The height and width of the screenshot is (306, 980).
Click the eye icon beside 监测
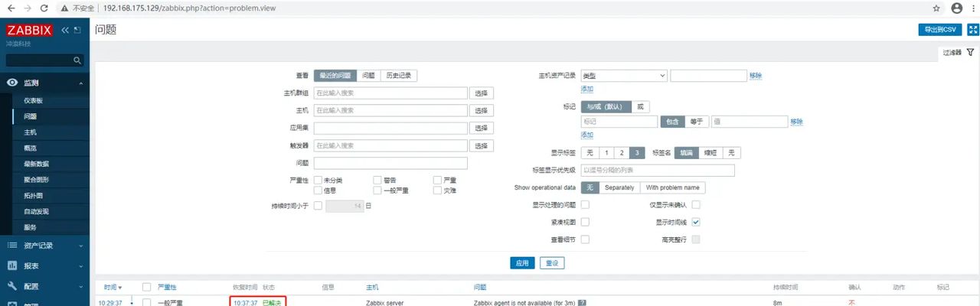tap(12, 83)
